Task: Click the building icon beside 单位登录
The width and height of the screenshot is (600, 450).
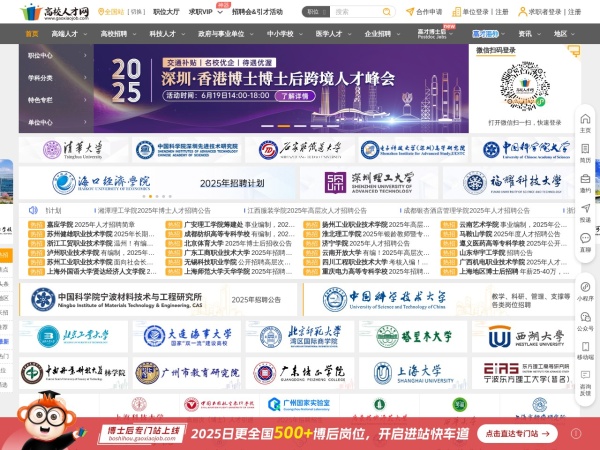Action: click(456, 12)
